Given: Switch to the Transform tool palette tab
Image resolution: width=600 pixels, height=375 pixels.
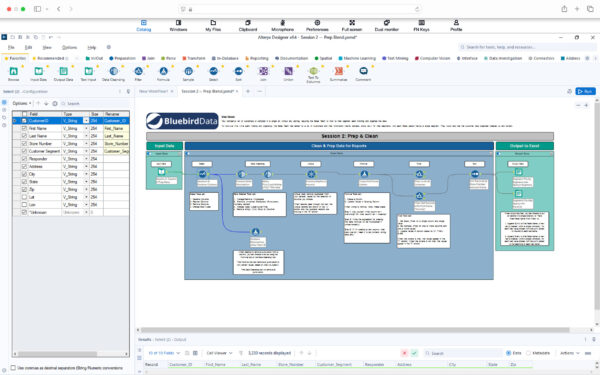Looking at the screenshot, I should [x=194, y=58].
